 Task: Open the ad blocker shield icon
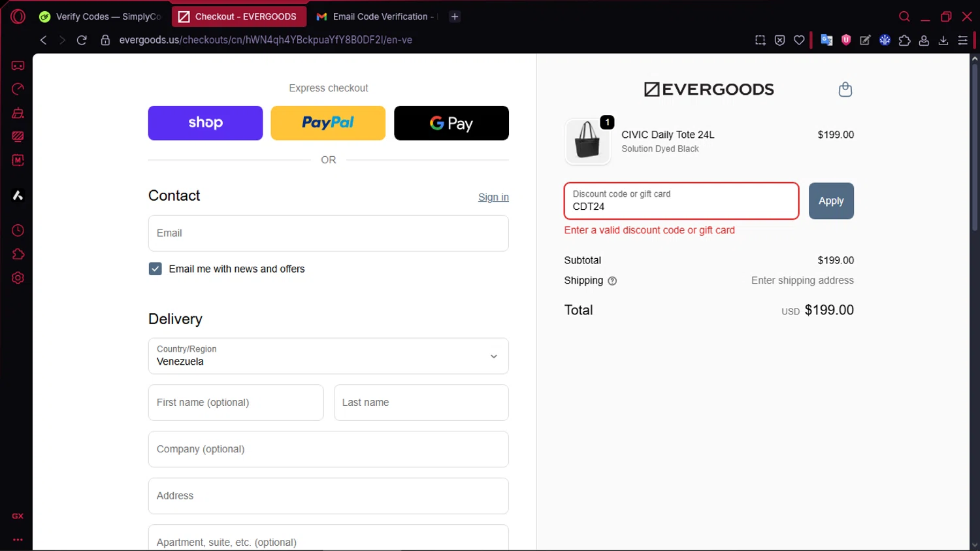point(779,41)
